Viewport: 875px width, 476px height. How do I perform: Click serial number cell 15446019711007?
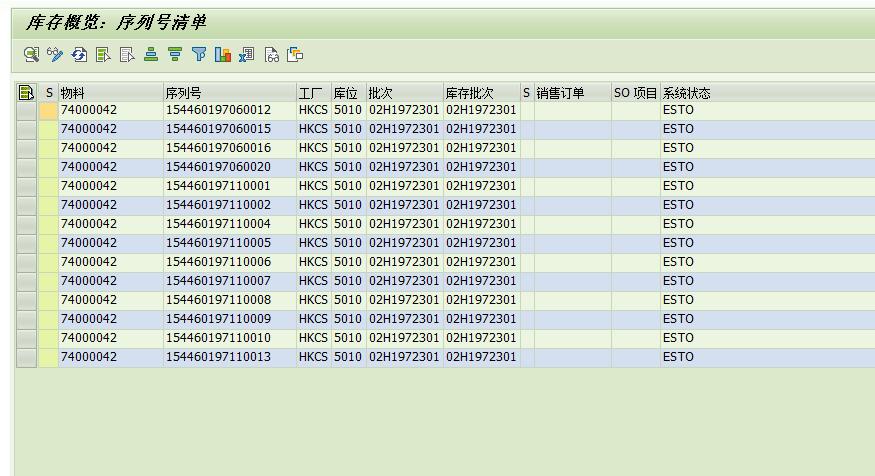(229, 281)
